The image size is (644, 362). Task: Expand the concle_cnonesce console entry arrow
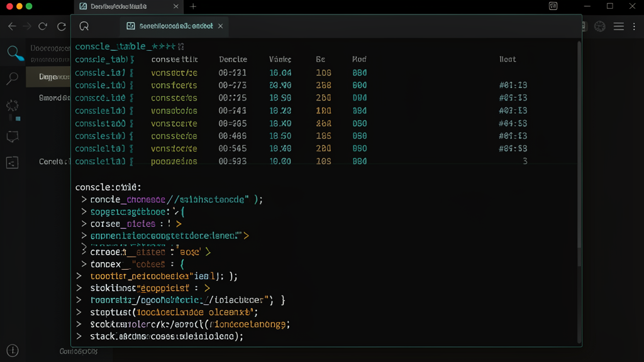(84, 199)
